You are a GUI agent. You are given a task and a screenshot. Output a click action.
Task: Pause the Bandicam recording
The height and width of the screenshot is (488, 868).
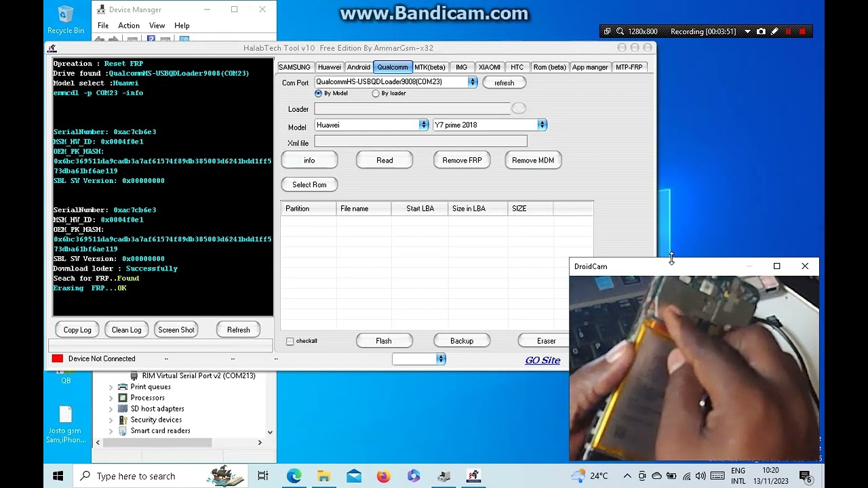point(788,31)
